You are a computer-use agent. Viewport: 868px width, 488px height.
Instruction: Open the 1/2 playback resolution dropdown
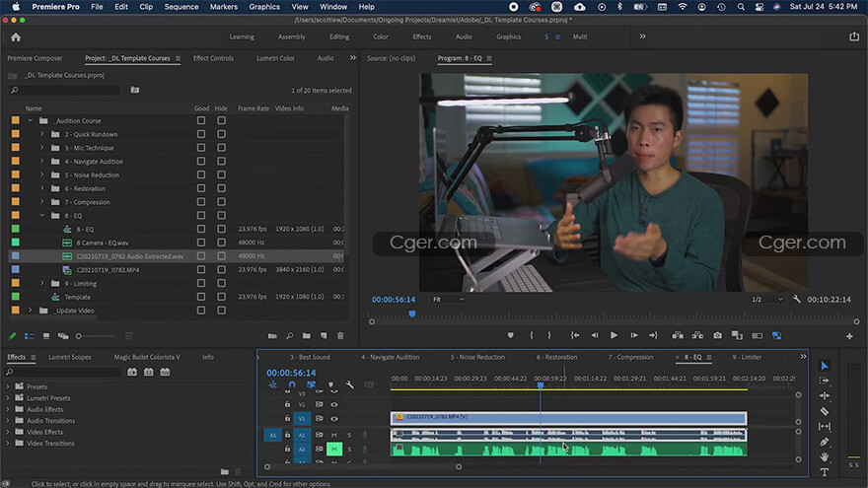point(766,300)
